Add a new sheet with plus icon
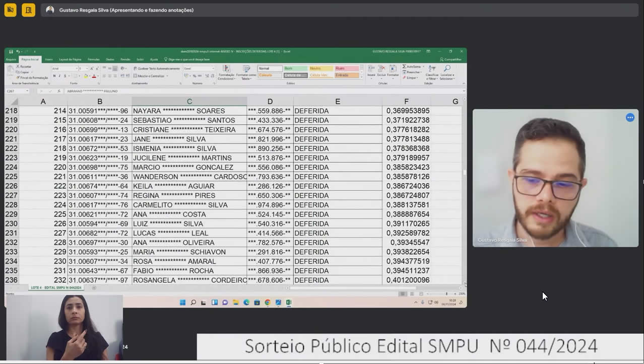The image size is (644, 364). (94, 287)
